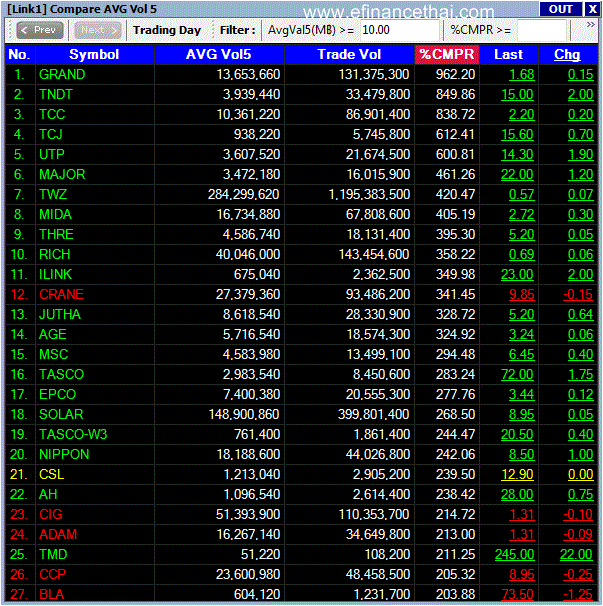
Task: Click CRANE change value -0.15
Action: pos(578,294)
